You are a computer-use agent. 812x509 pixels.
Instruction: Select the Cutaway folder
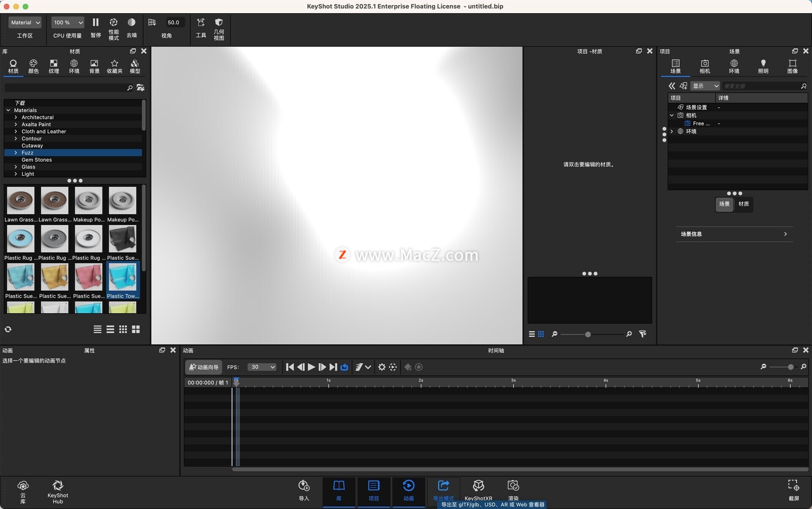(32, 146)
